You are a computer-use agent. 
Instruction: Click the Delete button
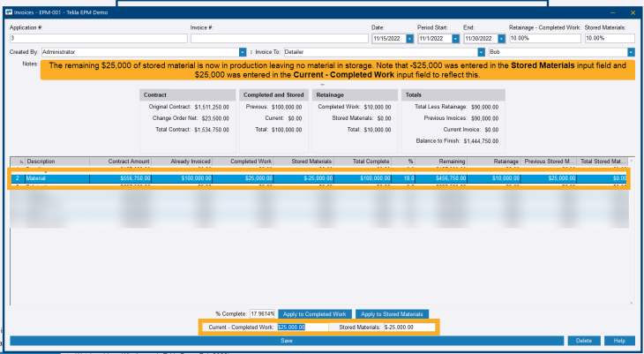point(584,341)
